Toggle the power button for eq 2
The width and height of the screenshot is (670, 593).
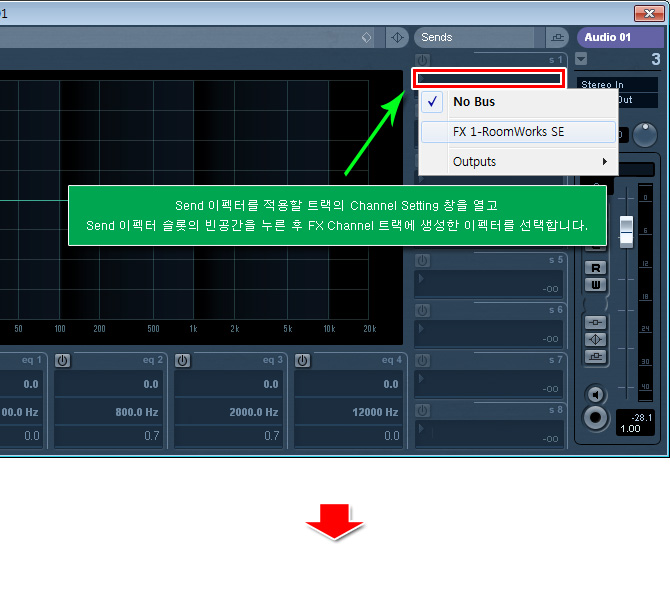pyautogui.click(x=62, y=361)
